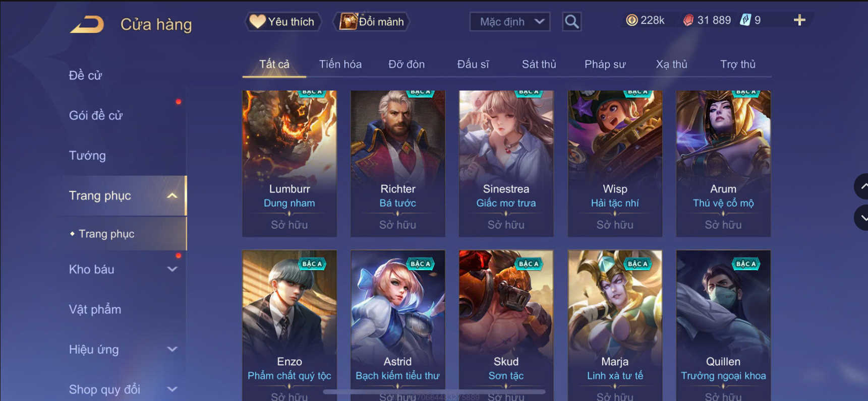Viewport: 868px width, 401px height.
Task: Click the plus icon to add currency
Action: pyautogui.click(x=799, y=20)
